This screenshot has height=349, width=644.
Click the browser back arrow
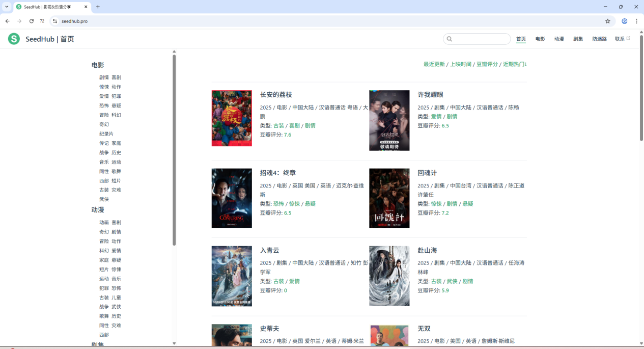click(7, 21)
